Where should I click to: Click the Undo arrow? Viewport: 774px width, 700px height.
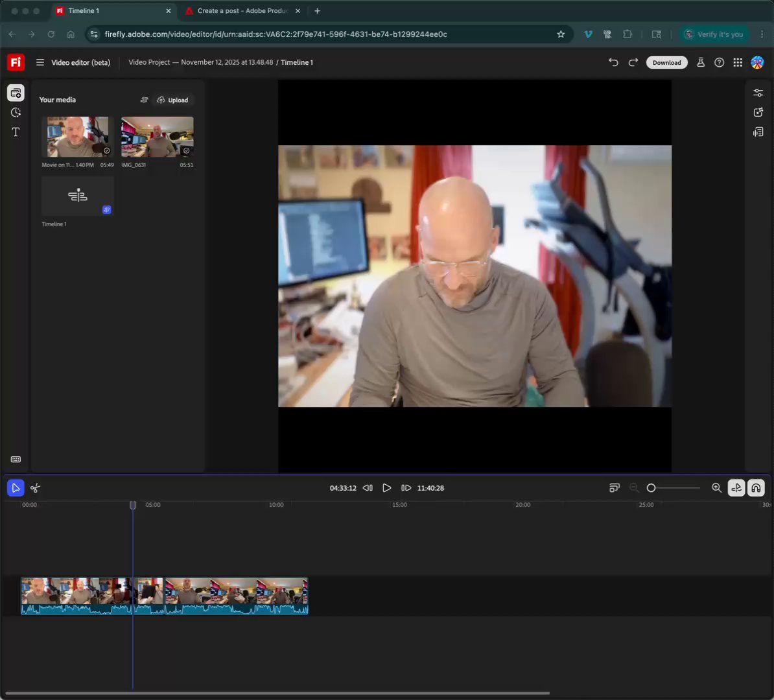coord(613,62)
